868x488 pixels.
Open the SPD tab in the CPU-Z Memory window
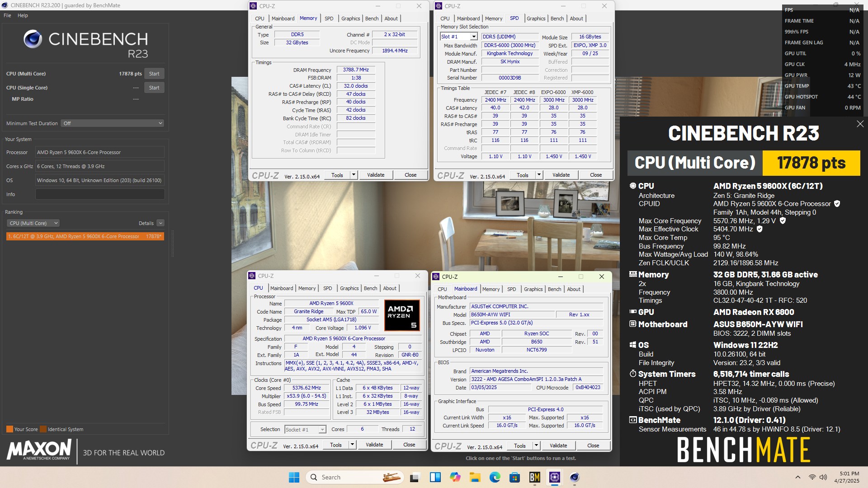329,19
